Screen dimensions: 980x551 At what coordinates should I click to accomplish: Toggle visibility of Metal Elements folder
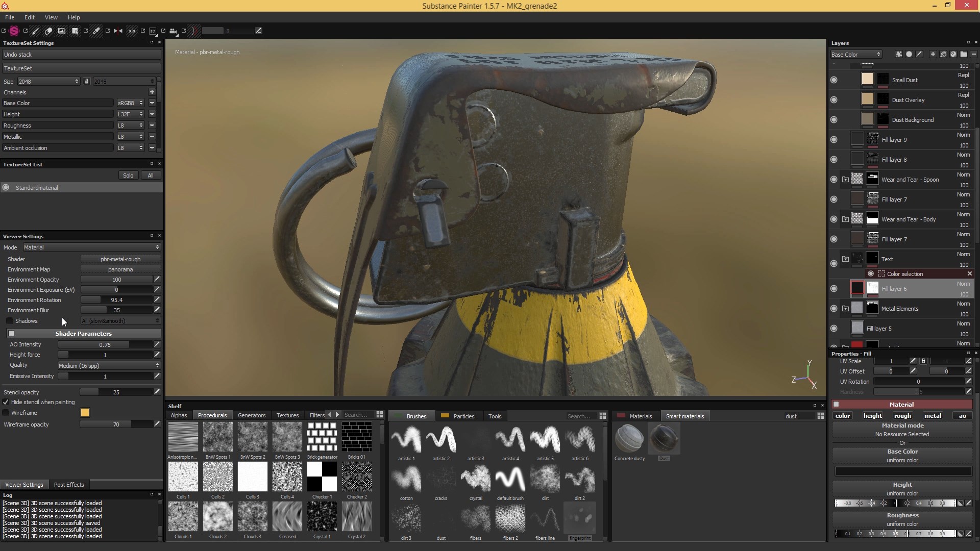pos(834,309)
